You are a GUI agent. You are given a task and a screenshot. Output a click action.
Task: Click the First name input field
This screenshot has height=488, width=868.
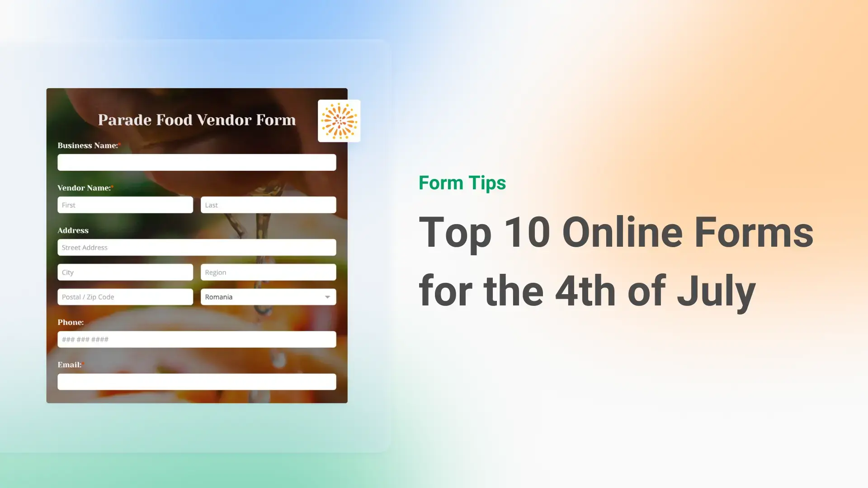tap(125, 205)
